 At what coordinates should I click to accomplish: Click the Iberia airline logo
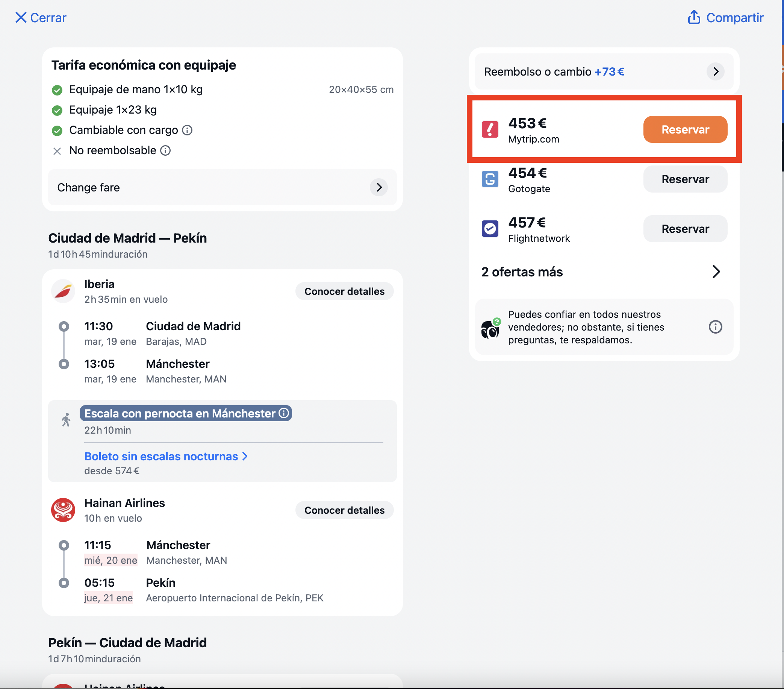(63, 291)
